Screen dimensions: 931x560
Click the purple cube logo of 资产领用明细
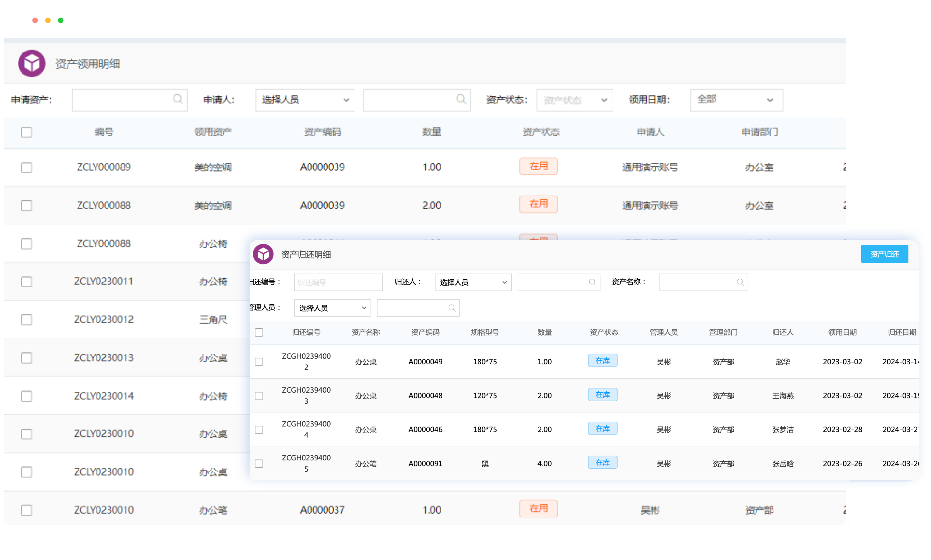coord(32,63)
